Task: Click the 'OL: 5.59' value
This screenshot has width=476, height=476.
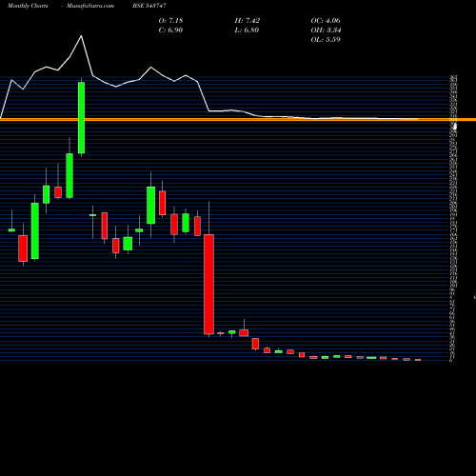Action: (326, 39)
